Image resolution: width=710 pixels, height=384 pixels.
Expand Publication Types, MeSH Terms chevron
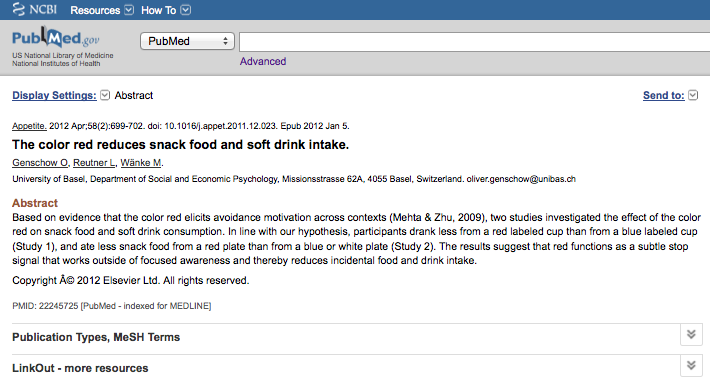pos(691,334)
